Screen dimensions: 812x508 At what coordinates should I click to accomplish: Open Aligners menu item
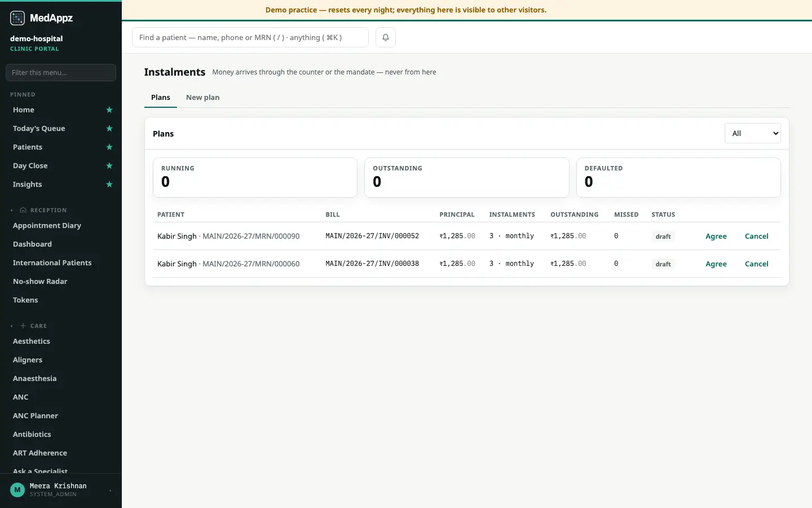[28, 360]
